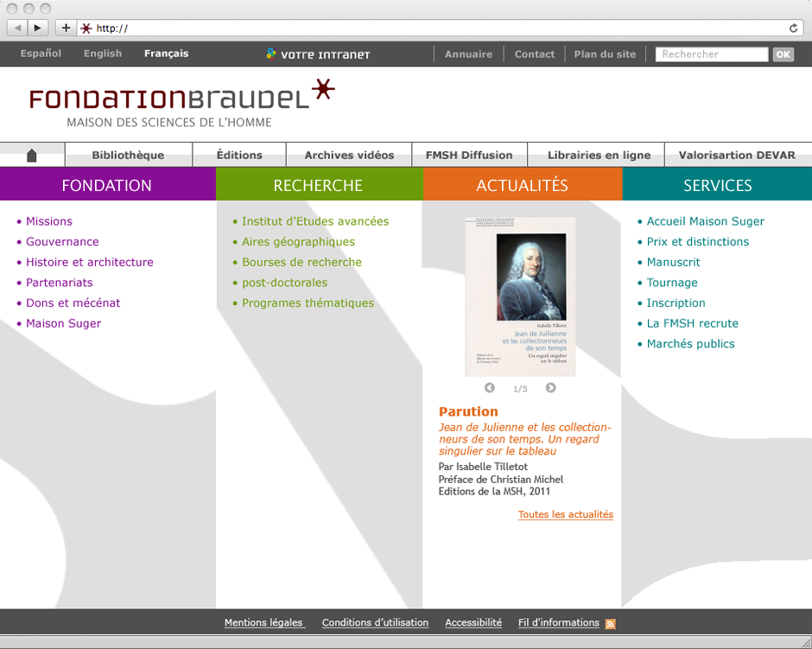812x649 pixels.
Task: Open the Éditions tab
Action: (239, 155)
